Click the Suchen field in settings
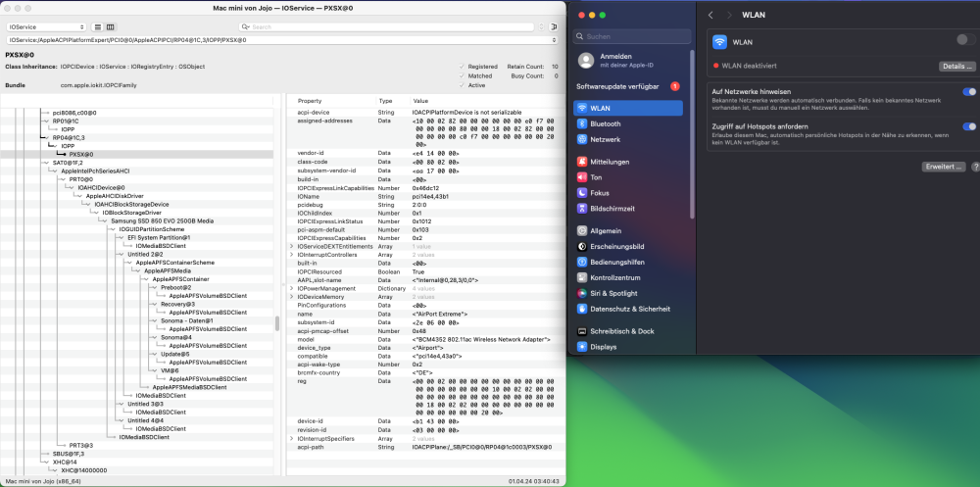Viewport: 980px width, 487px height. pos(632,36)
